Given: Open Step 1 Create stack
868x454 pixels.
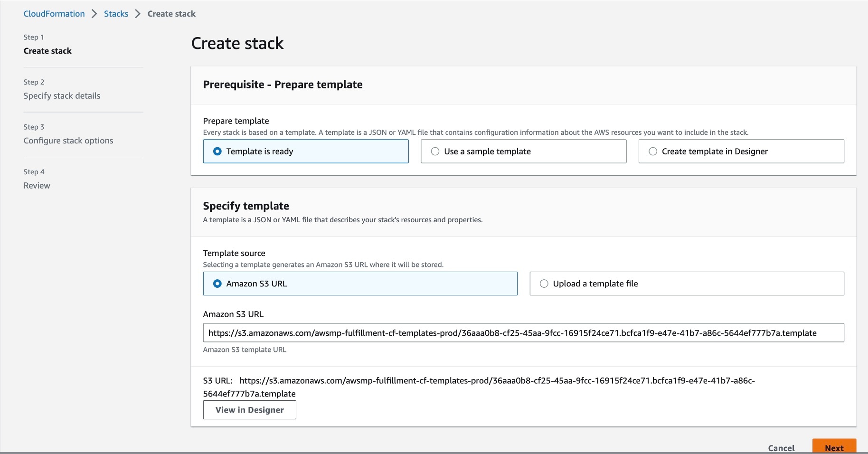Looking at the screenshot, I should (47, 51).
